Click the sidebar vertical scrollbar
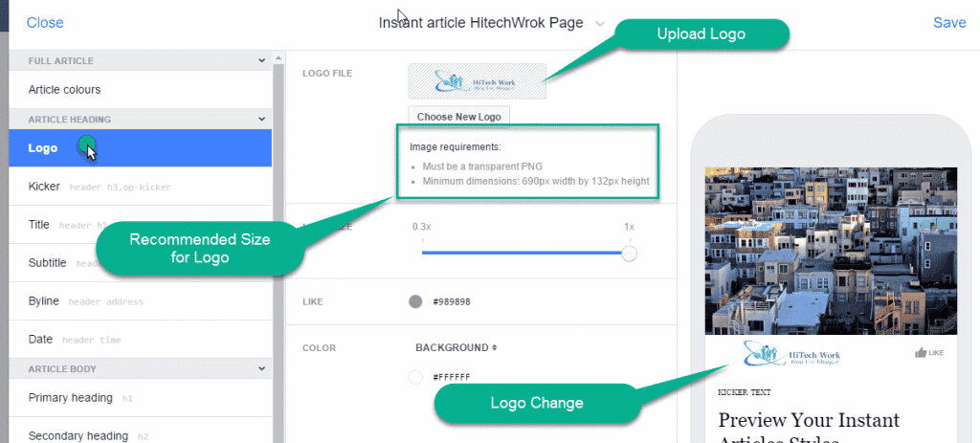980x443 pixels. 278,250
